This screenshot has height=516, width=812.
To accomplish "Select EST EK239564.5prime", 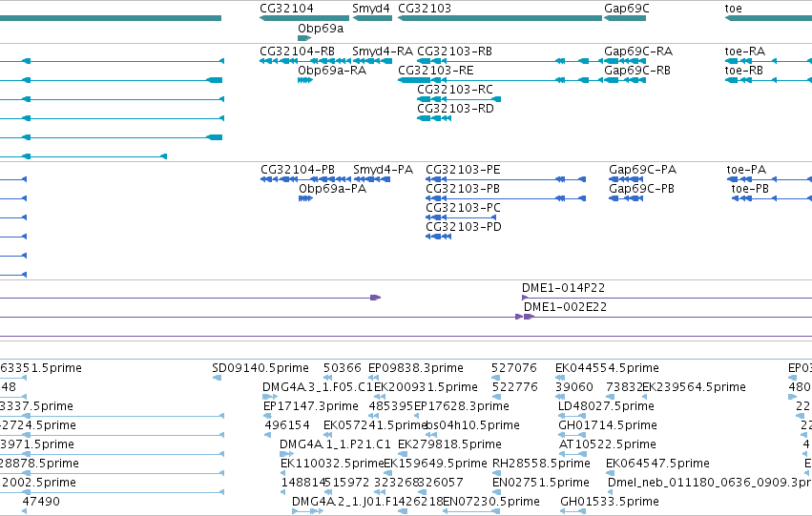I will pos(694,387).
